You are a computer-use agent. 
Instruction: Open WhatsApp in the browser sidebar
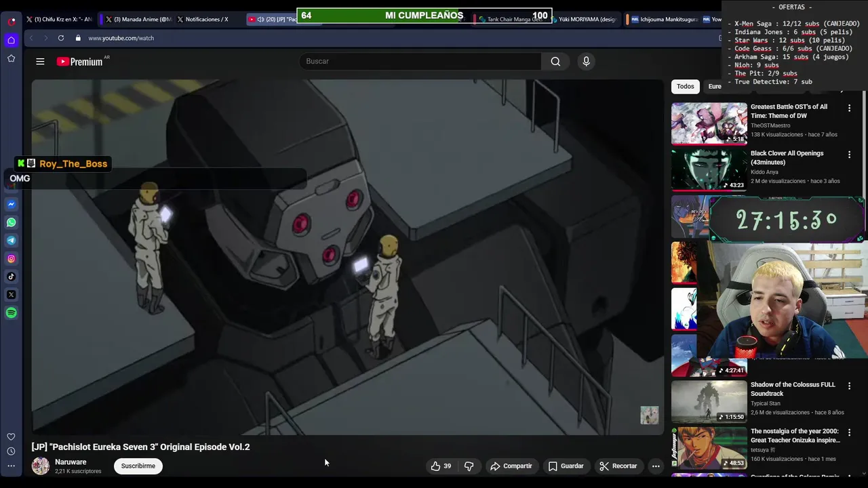(12, 222)
